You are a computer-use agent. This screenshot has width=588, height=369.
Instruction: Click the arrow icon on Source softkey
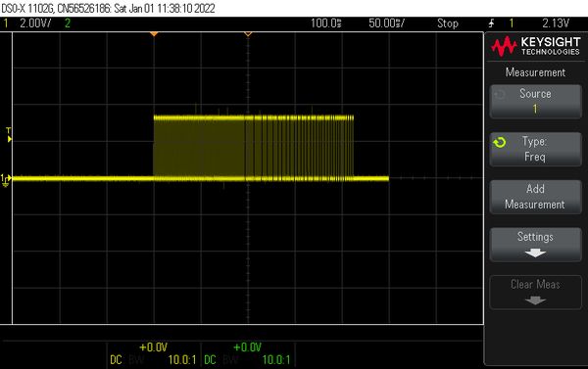click(500, 94)
